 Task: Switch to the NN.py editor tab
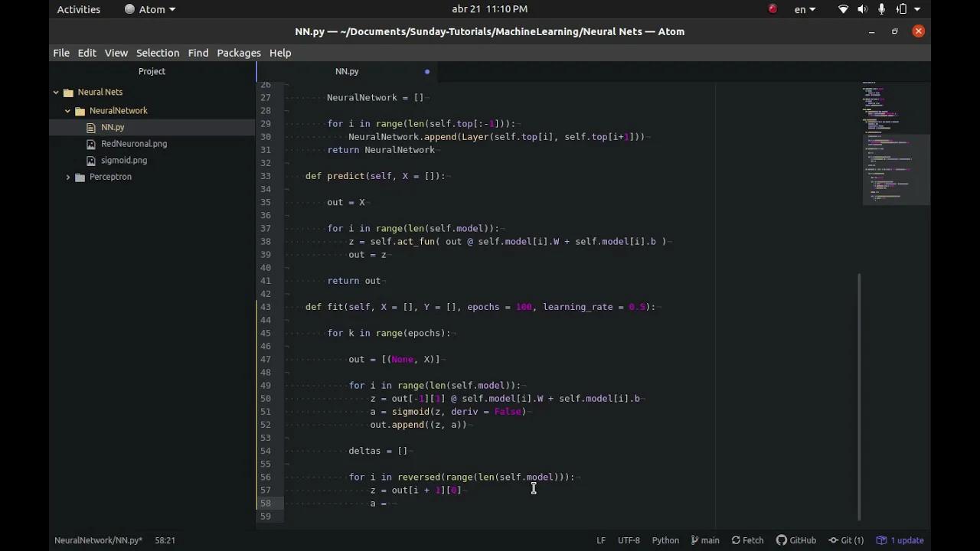[347, 71]
